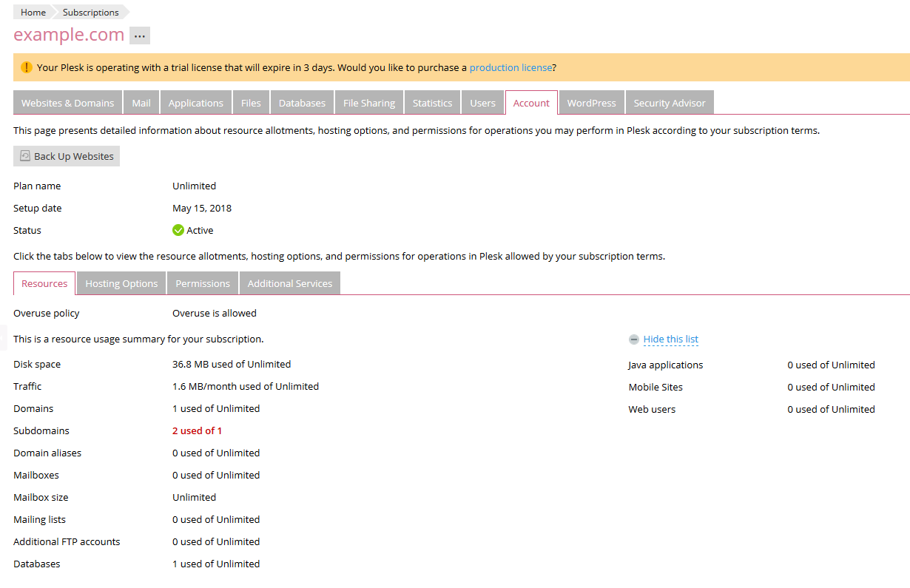The width and height of the screenshot is (910, 588).
Task: Open the production license link
Action: [x=510, y=67]
